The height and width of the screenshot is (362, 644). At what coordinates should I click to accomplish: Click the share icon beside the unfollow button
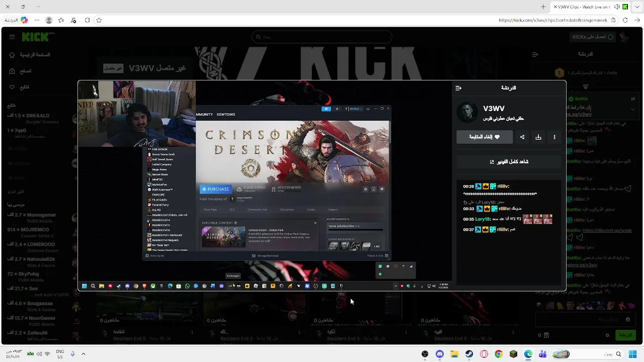[522, 137]
